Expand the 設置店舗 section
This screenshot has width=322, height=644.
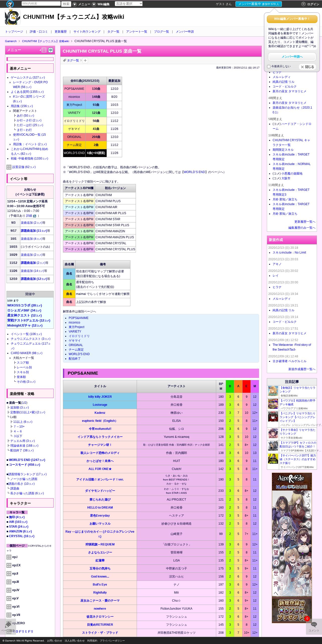click(x=9, y=167)
